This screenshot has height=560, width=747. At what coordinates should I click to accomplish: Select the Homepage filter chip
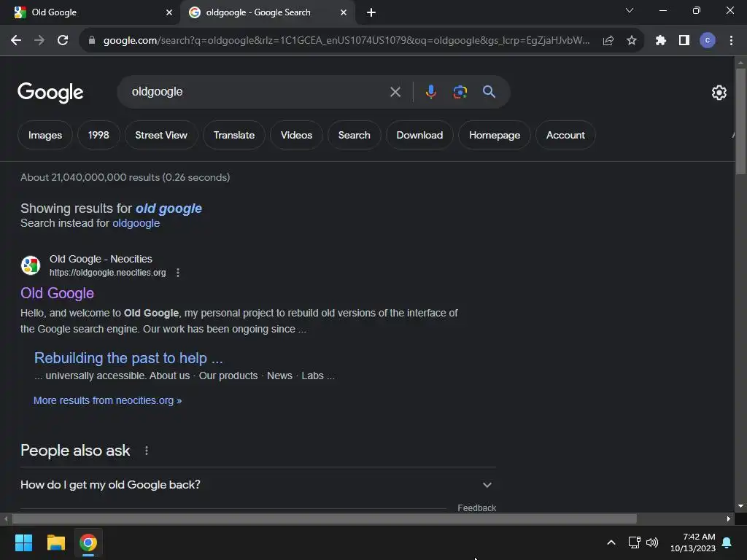click(495, 135)
